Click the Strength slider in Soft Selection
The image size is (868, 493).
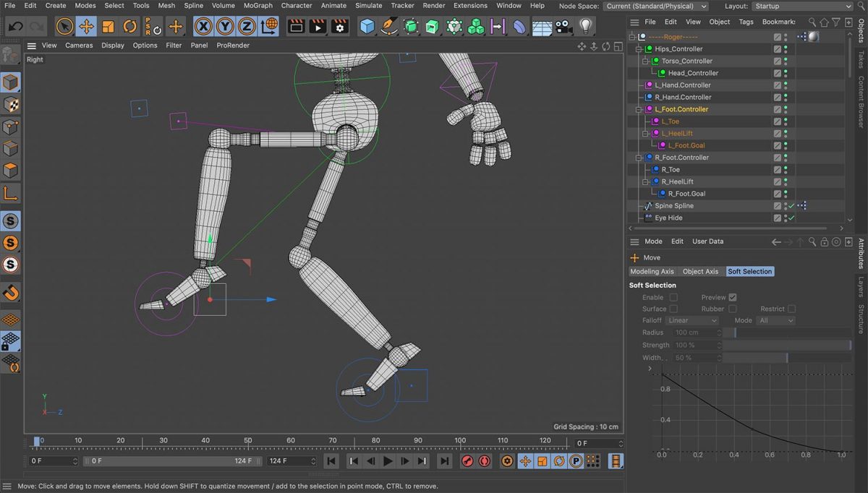point(788,345)
